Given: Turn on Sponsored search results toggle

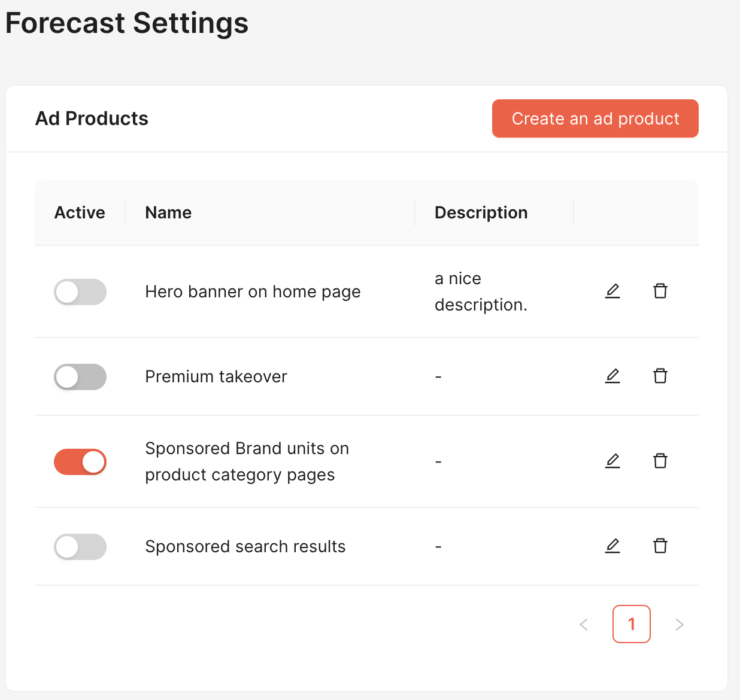Looking at the screenshot, I should click(x=80, y=547).
